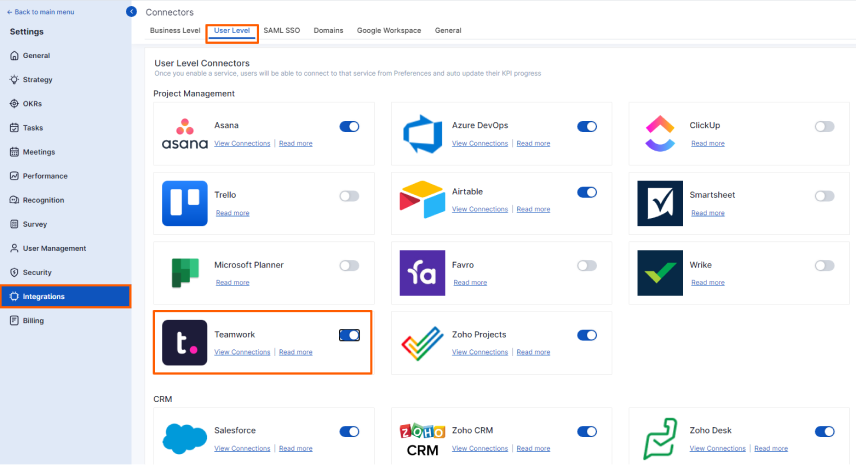
Task: Open the General connectors tab
Action: 448,31
